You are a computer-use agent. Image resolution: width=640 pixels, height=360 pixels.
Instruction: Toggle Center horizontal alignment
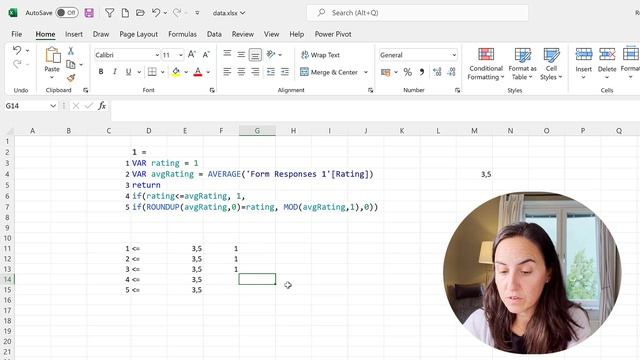[241, 72]
